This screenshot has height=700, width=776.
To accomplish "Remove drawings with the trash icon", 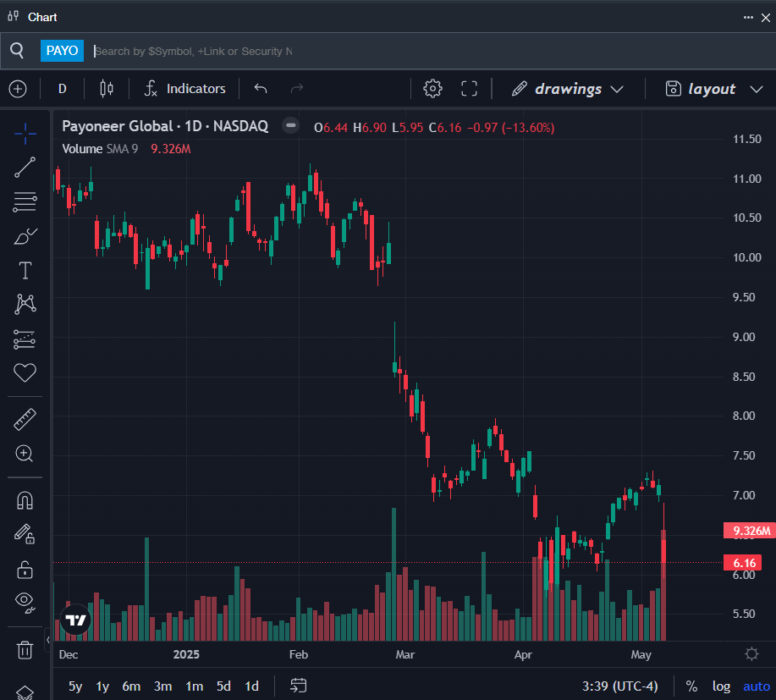I will pyautogui.click(x=25, y=649).
